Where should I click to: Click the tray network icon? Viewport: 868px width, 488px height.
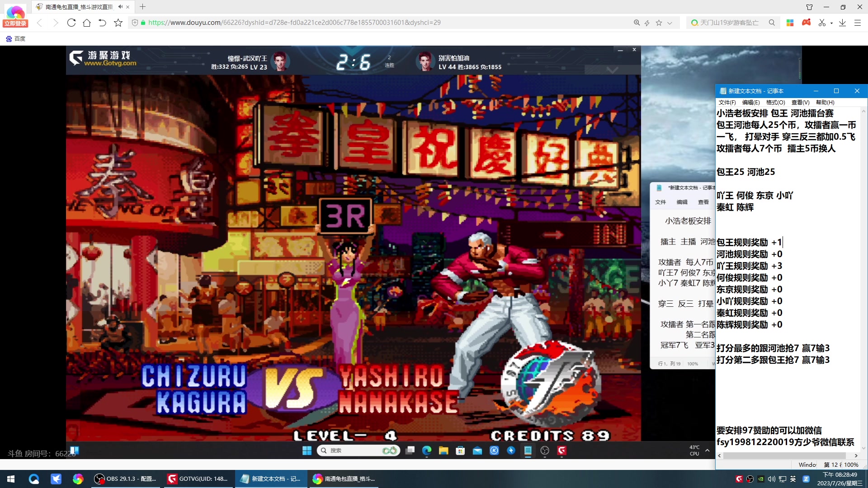782,479
